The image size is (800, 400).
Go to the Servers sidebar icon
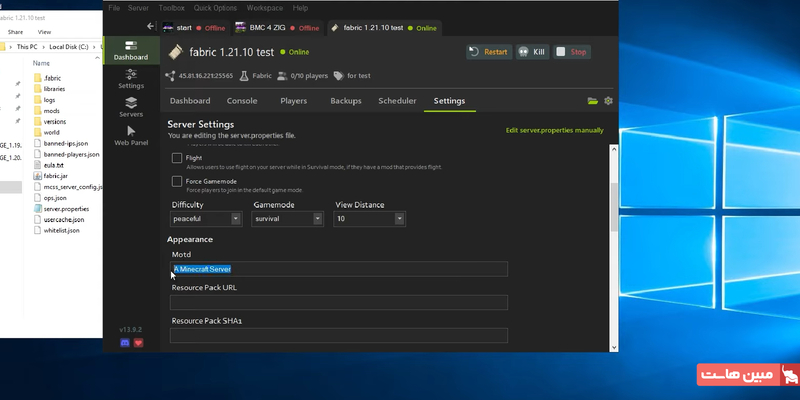(131, 105)
